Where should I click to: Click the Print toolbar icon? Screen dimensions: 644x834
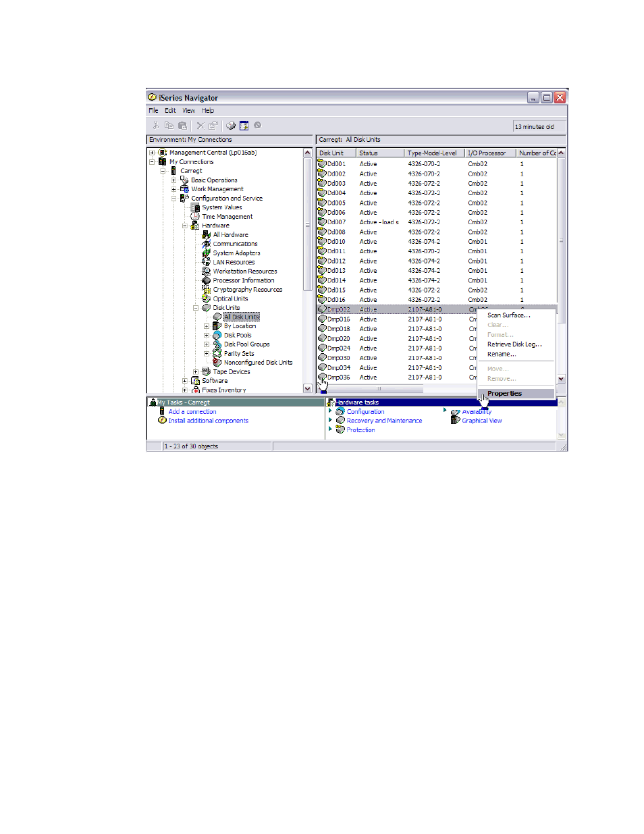click(x=231, y=126)
